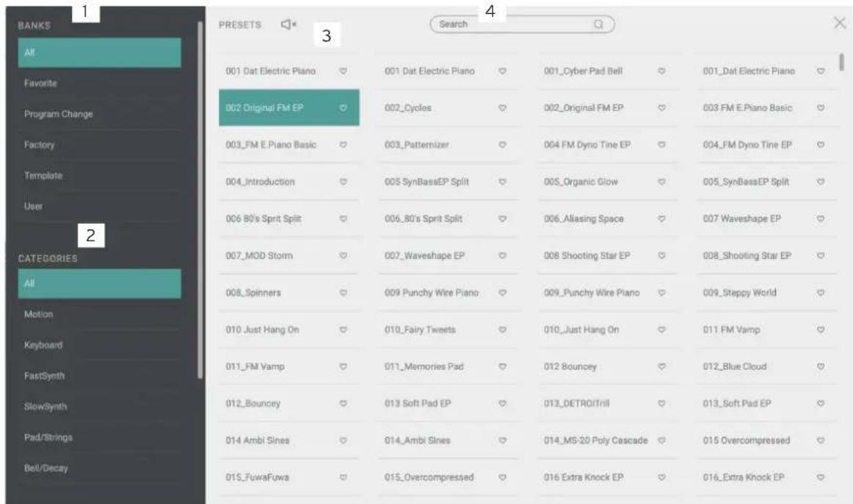Click the heart next to 007_MOD Storm

[x=344, y=255]
